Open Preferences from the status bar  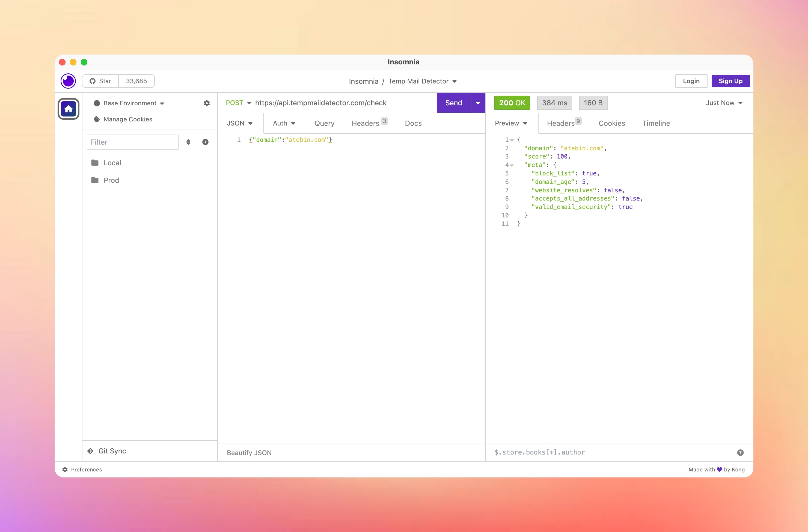(83, 469)
